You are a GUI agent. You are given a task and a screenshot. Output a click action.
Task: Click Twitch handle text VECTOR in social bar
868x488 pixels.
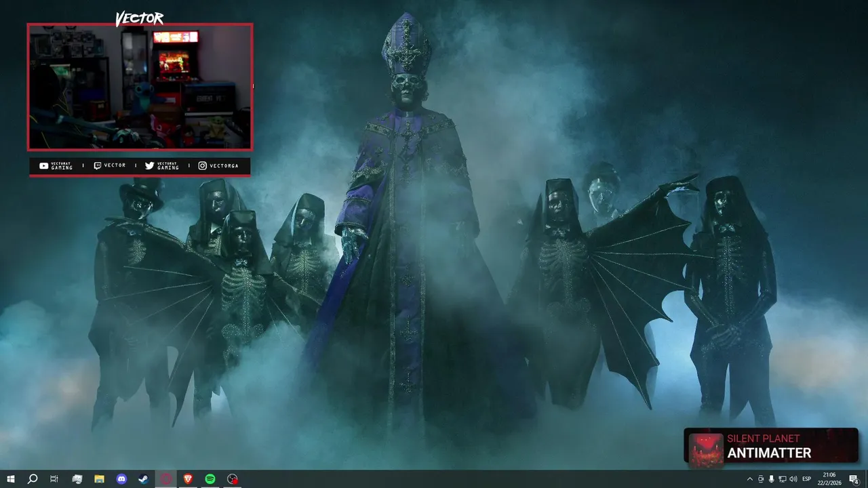[x=115, y=165]
